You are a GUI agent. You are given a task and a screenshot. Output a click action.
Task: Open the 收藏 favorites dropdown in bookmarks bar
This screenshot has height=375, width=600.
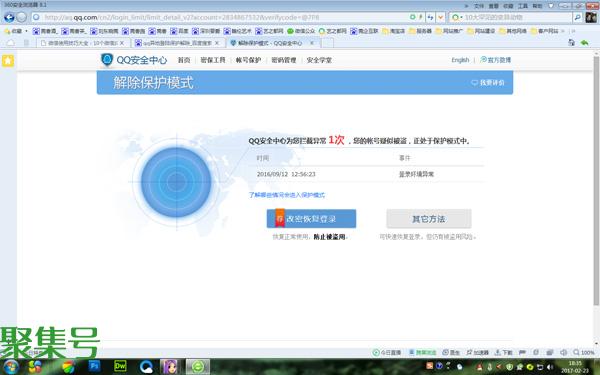[15, 31]
